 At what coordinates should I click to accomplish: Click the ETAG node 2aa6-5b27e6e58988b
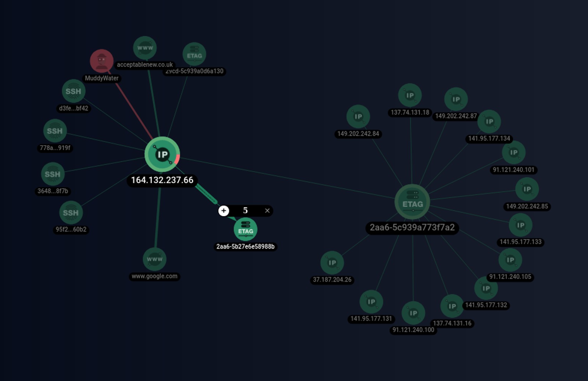tap(245, 229)
